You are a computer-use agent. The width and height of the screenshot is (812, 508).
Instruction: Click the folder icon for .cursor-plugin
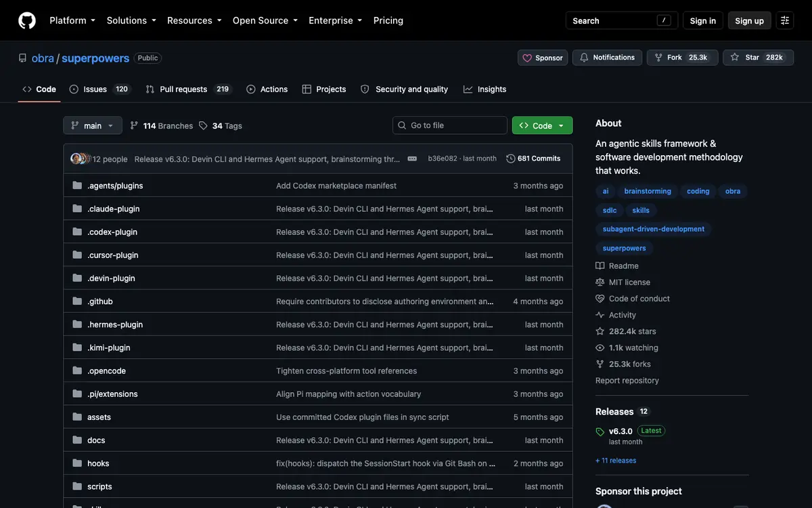77,255
